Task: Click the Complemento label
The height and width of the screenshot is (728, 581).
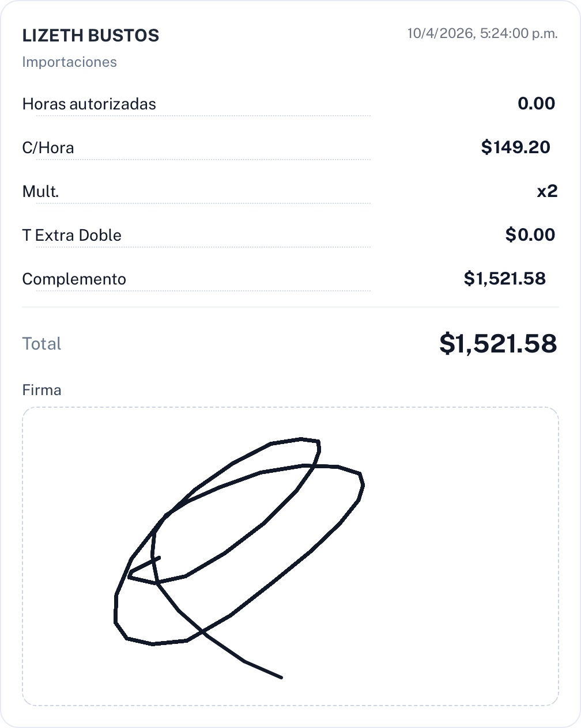Action: point(74,279)
